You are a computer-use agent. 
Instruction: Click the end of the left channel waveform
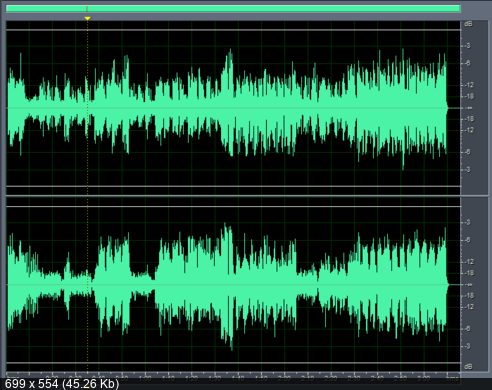tap(447, 108)
